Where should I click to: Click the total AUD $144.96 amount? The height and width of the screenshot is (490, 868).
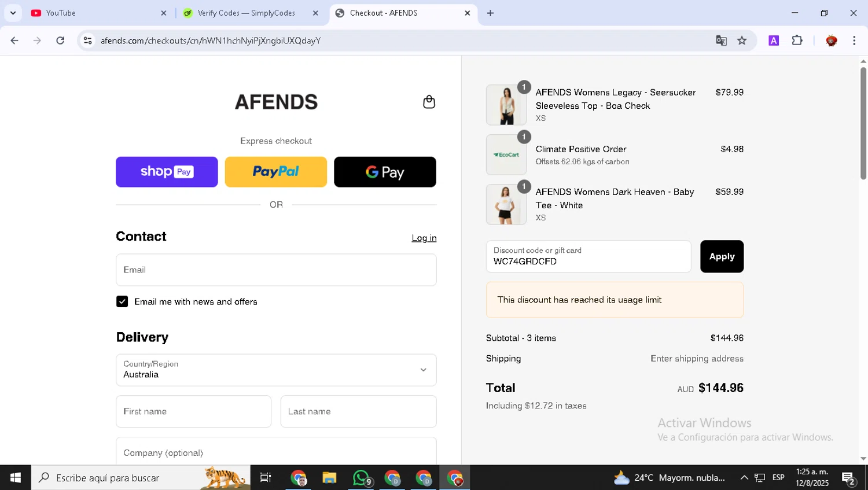(711, 388)
